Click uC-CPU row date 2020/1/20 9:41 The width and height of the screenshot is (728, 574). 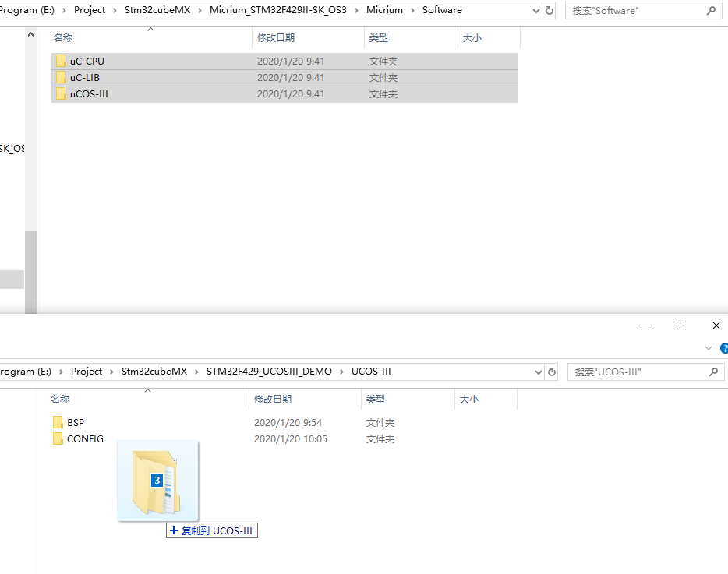point(291,62)
